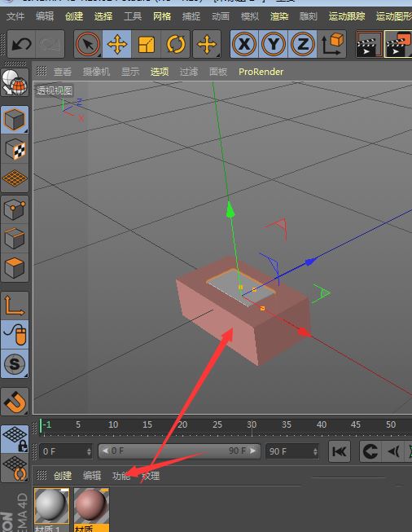The height and width of the screenshot is (532, 412).
Task: Select the pink 材质 material sphere
Action: (91, 506)
